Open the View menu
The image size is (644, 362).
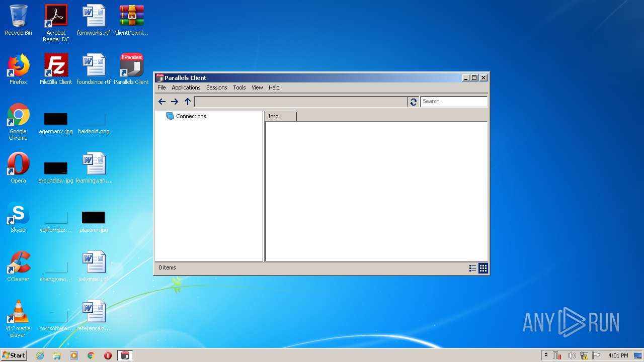coord(257,87)
